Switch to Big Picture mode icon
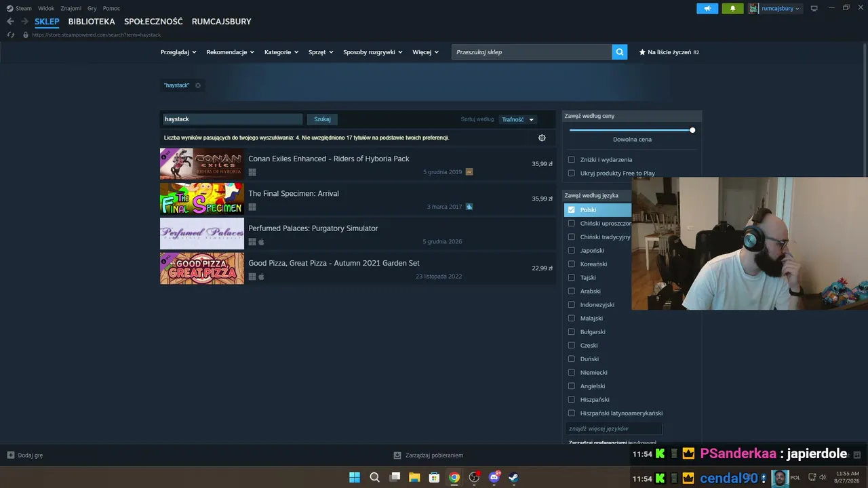The width and height of the screenshot is (868, 488). [x=814, y=8]
